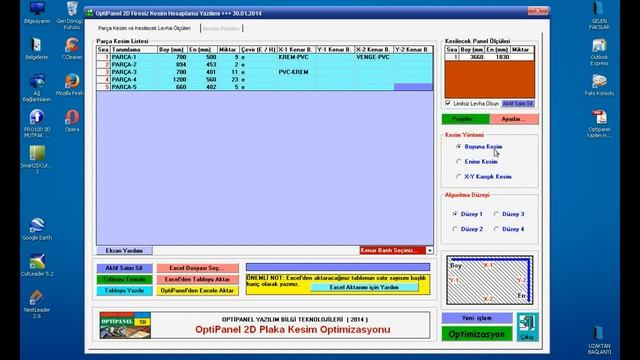
Task: Open the Uzaktan Bağlantı desktop icon
Action: pos(599,340)
